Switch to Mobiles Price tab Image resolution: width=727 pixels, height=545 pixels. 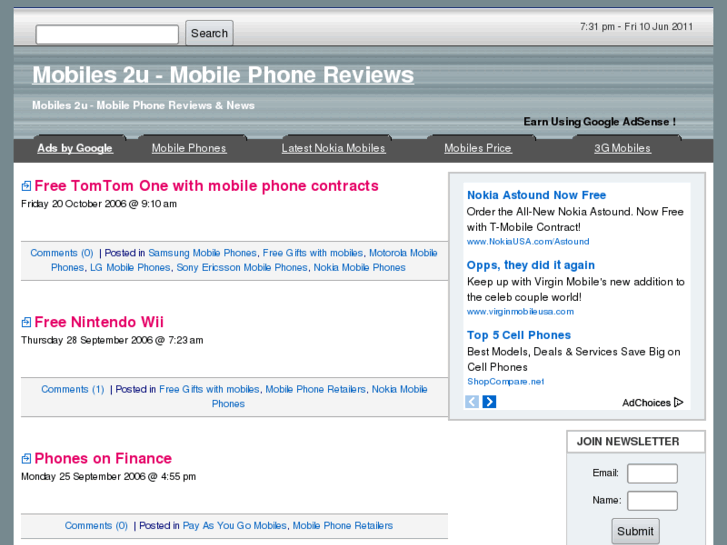pos(478,148)
